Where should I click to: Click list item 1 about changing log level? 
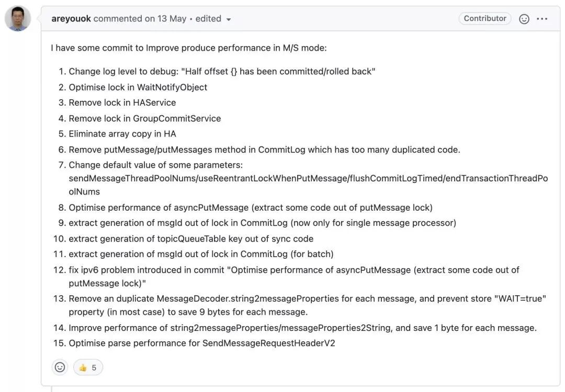222,72
